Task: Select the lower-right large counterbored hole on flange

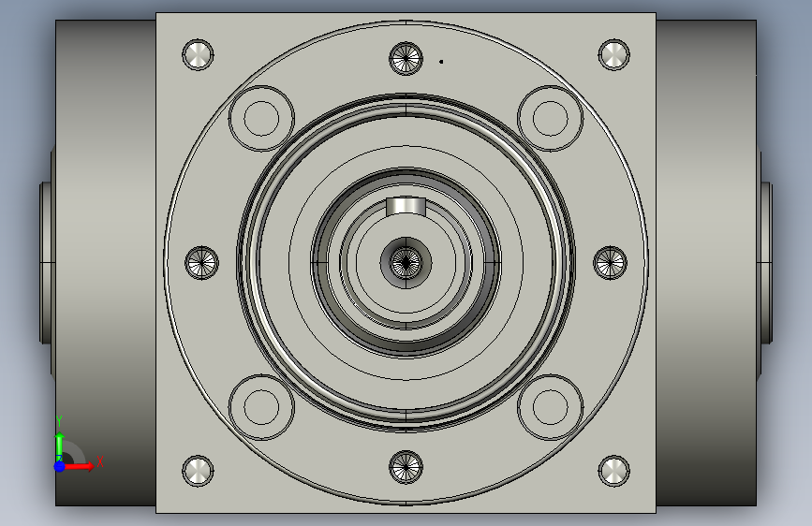Action: click(551, 407)
